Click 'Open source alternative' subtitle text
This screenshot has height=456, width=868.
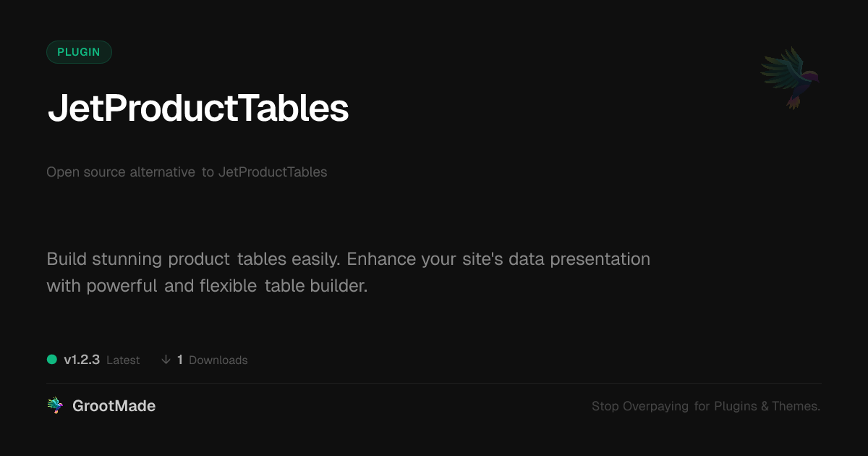121,172
